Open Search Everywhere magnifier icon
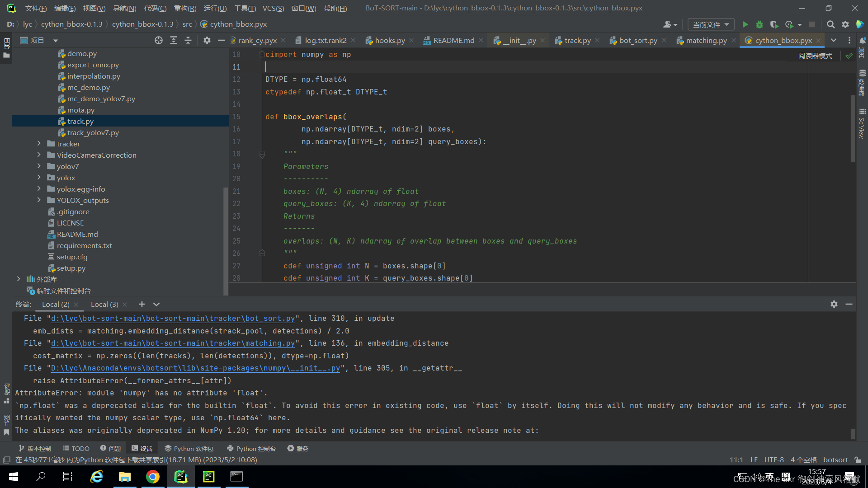868x488 pixels. coord(830,24)
